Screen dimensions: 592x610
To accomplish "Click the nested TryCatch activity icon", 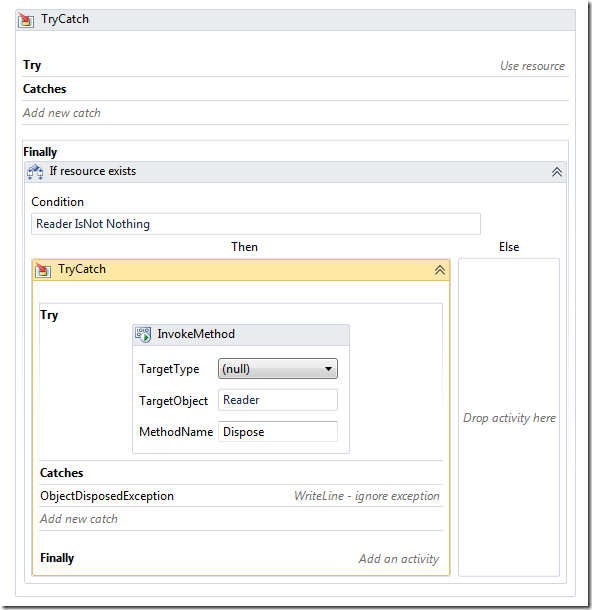I will click(x=43, y=270).
